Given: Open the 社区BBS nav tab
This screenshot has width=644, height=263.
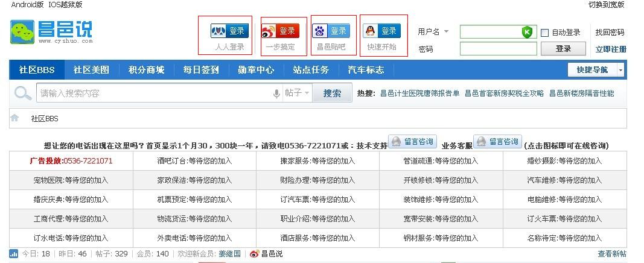Looking at the screenshot, I should pyautogui.click(x=37, y=70).
